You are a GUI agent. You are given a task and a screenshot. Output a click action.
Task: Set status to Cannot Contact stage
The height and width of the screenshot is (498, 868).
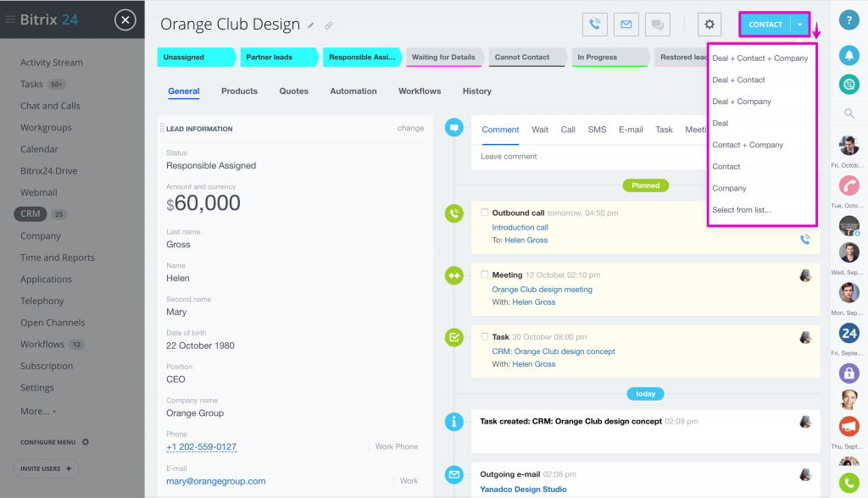tap(527, 57)
